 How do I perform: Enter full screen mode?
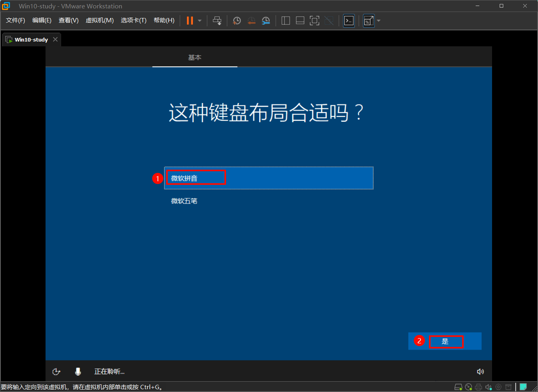[314, 20]
